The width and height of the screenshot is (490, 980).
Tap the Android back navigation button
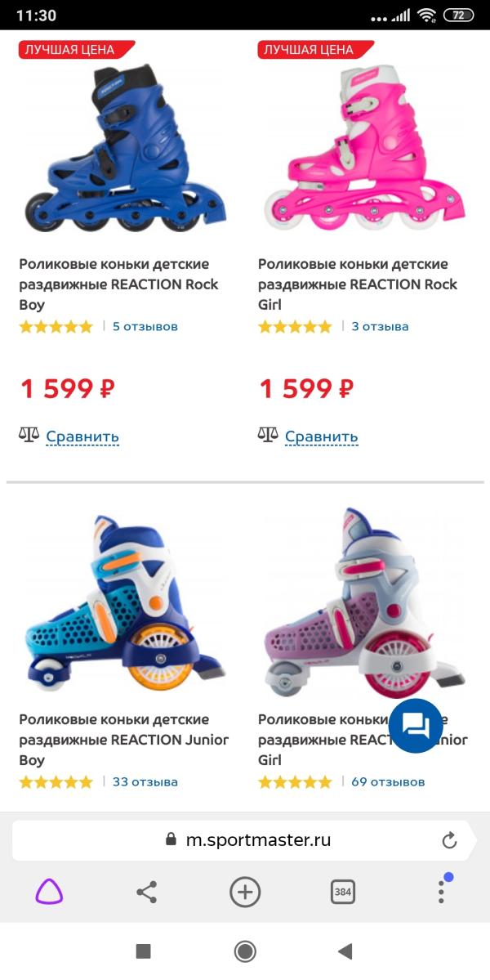click(345, 951)
